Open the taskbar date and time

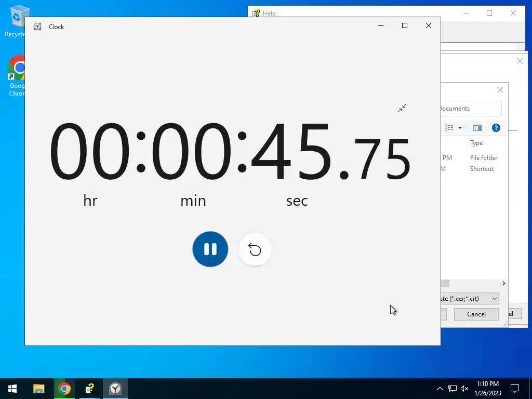pos(487,389)
